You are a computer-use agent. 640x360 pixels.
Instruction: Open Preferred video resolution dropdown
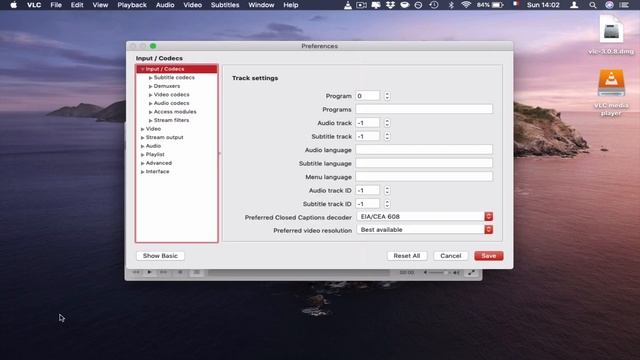pyautogui.click(x=424, y=230)
